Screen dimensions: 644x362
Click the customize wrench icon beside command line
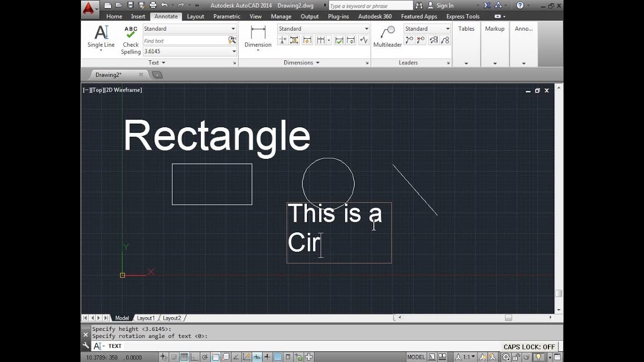(x=86, y=346)
